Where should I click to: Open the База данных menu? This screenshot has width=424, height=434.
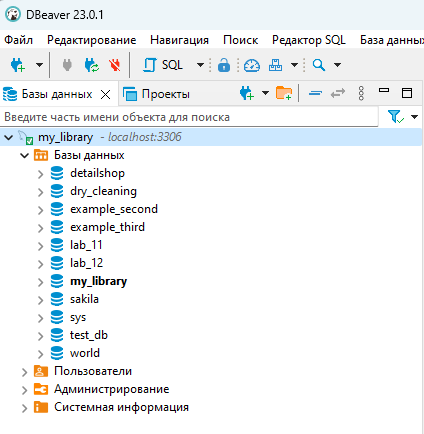click(x=392, y=40)
